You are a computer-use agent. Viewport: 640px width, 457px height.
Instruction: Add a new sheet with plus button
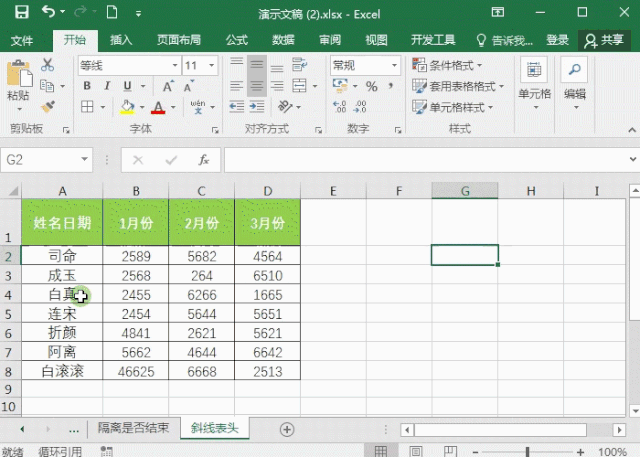pos(287,429)
